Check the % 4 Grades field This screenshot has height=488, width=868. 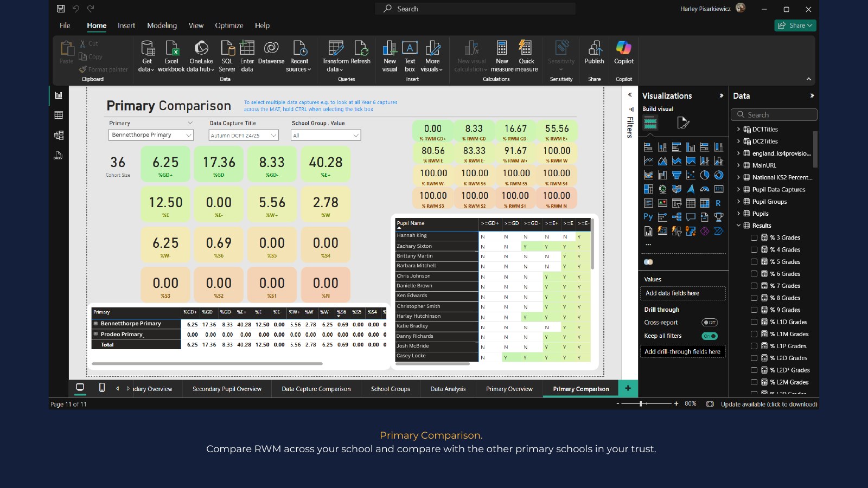coord(754,250)
